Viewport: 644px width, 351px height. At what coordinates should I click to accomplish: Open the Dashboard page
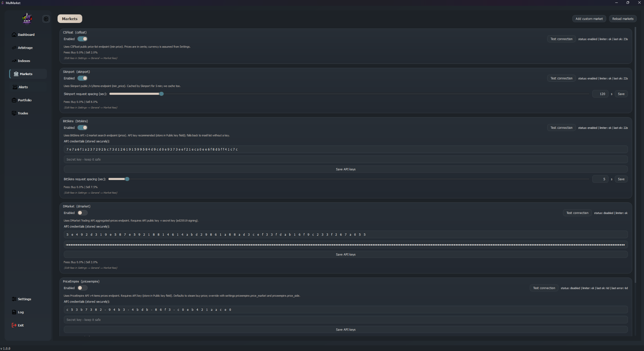pos(23,35)
